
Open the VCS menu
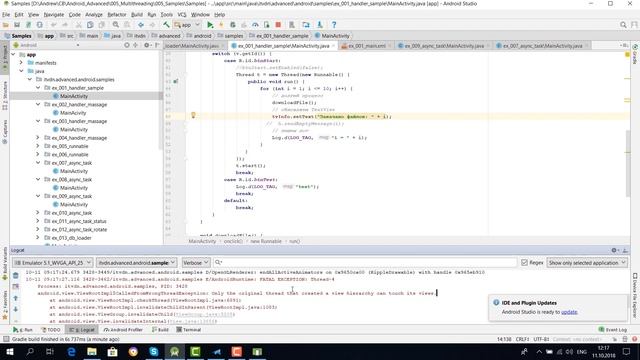pos(182,15)
